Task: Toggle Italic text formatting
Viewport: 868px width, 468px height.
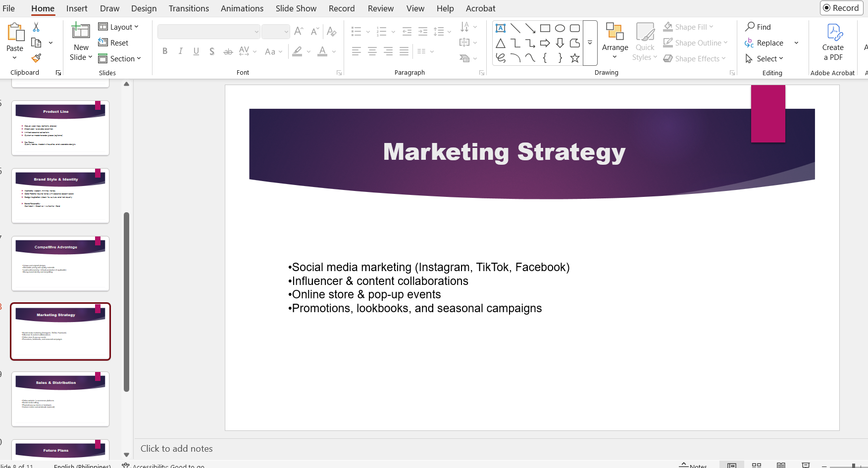Action: 181,51
